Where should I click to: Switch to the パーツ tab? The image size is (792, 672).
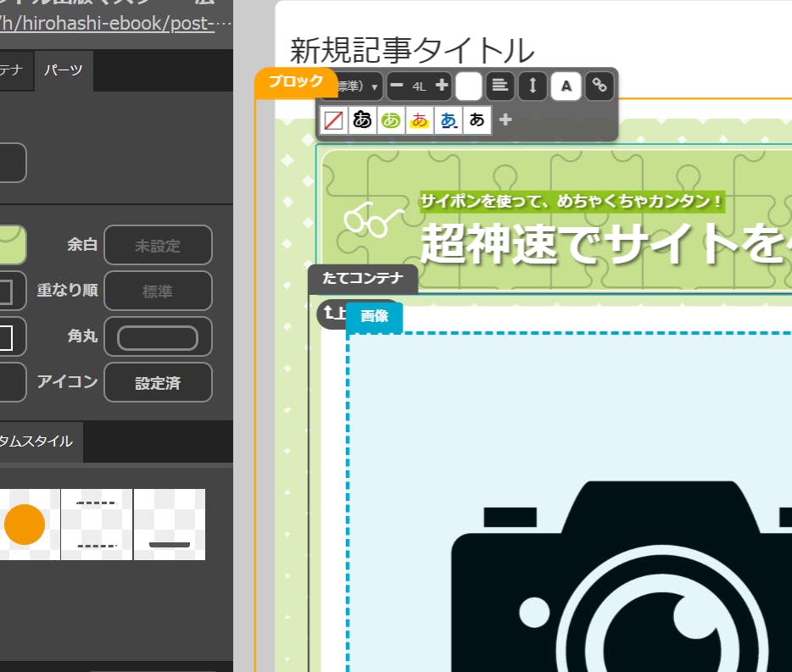pyautogui.click(x=64, y=70)
